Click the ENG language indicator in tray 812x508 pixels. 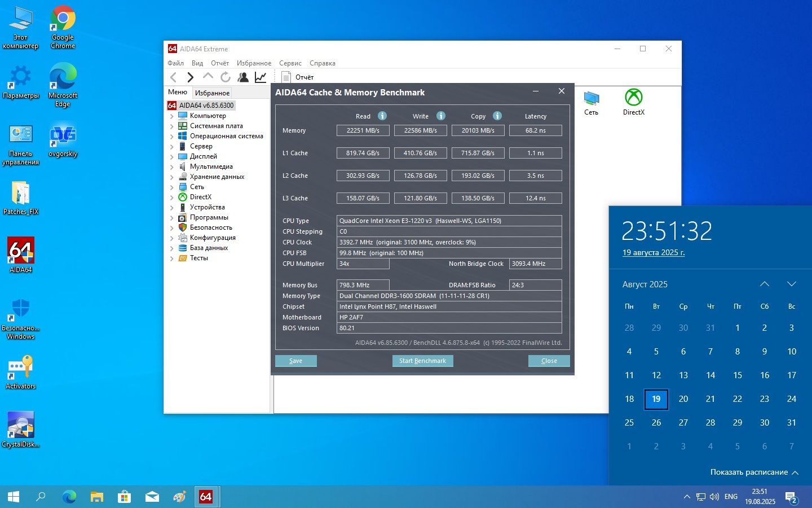(731, 497)
